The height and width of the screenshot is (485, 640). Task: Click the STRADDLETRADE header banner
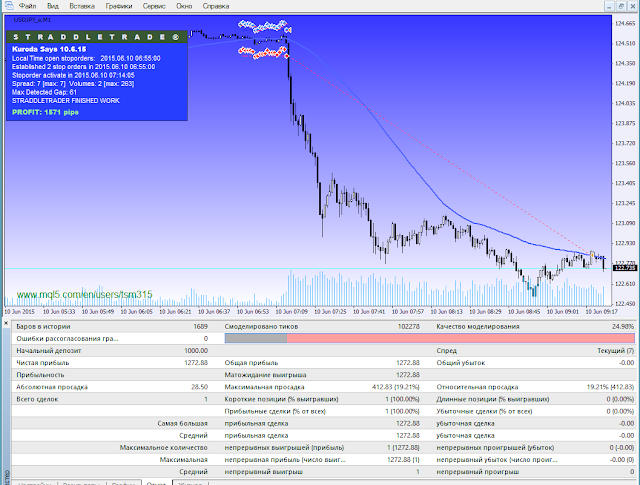coord(97,37)
